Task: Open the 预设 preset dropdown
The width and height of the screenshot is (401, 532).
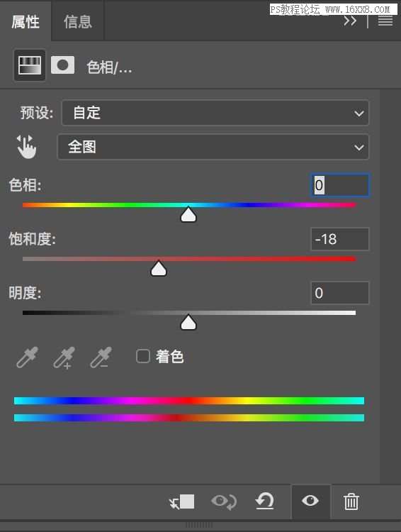Action: click(215, 113)
